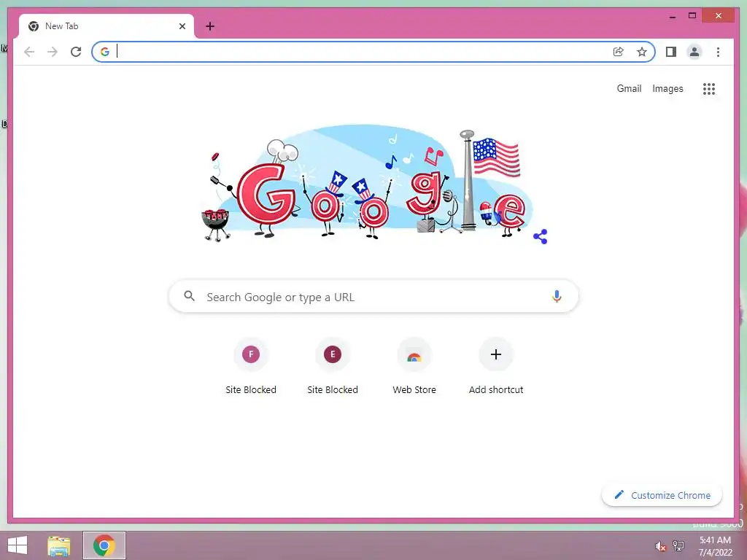The width and height of the screenshot is (747, 560).
Task: Click Customize Chrome button
Action: click(x=662, y=495)
